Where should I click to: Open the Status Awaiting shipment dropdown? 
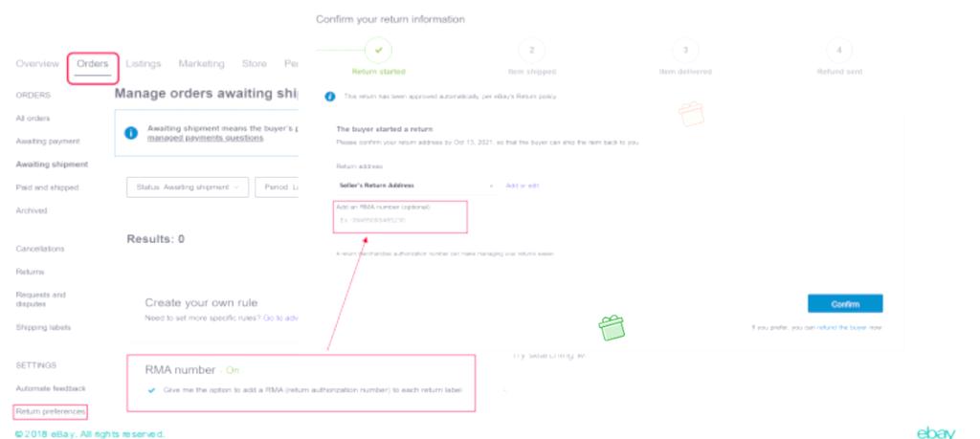[188, 187]
